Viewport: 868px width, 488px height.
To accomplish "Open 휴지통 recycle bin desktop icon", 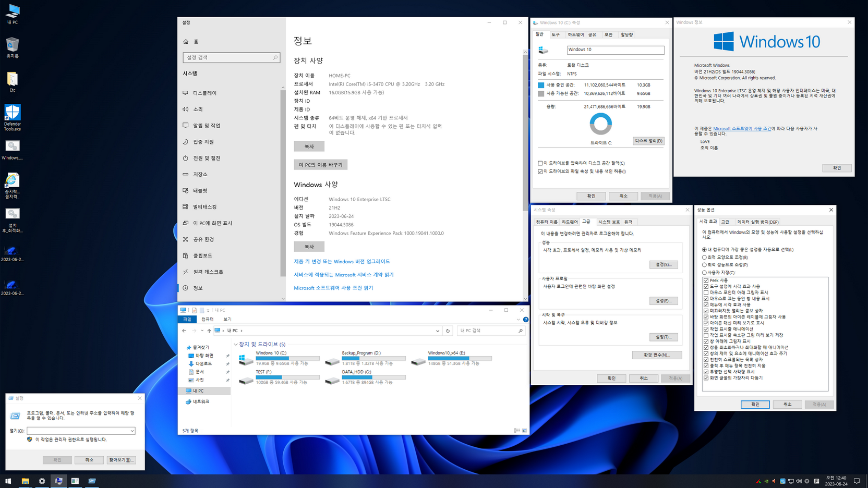I will pyautogui.click(x=13, y=48).
